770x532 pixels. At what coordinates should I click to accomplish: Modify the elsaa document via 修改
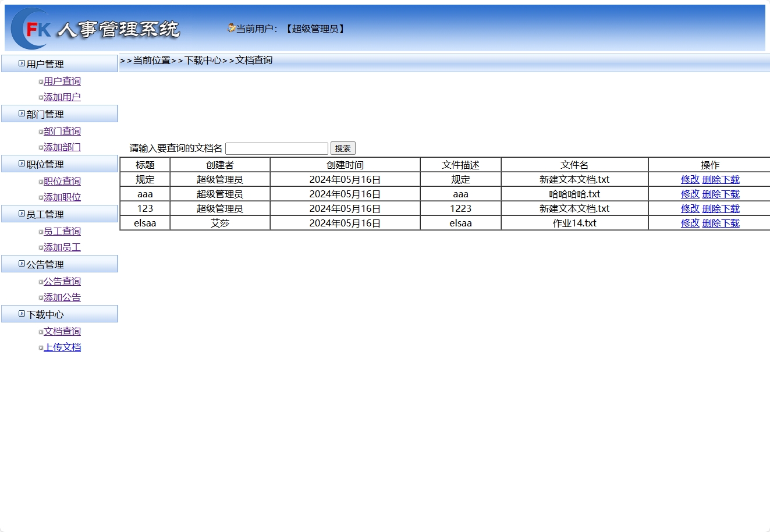[x=690, y=224]
